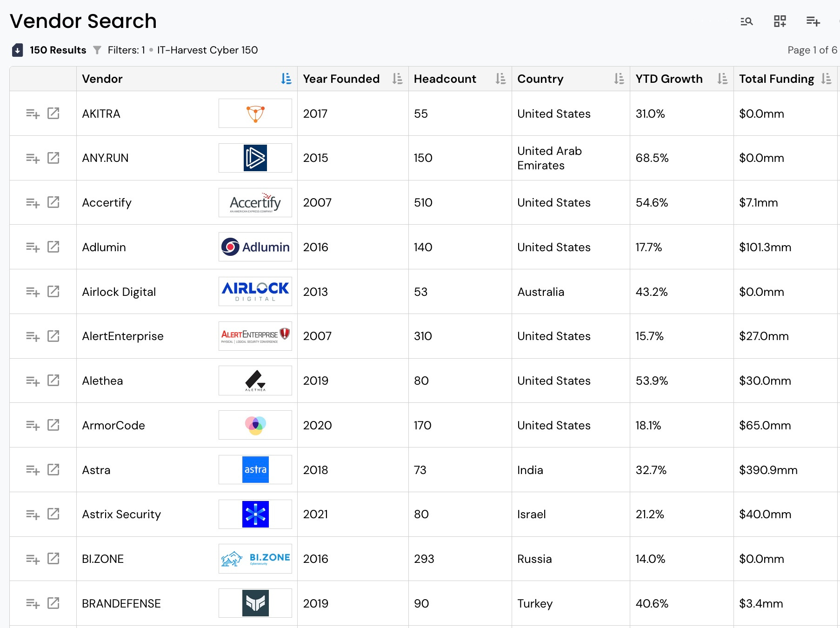Image resolution: width=840 pixels, height=628 pixels.
Task: Click the '$390.9mm' funding value
Action: (768, 470)
